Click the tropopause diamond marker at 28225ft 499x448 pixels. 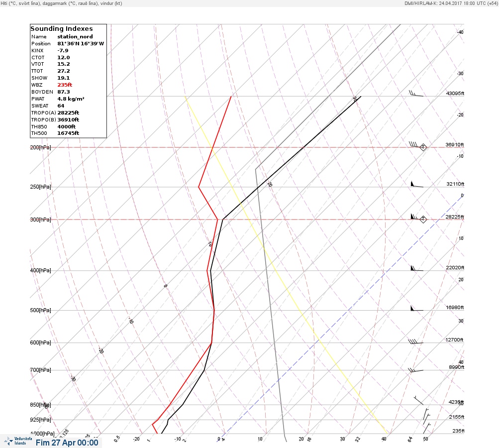pyautogui.click(x=423, y=220)
